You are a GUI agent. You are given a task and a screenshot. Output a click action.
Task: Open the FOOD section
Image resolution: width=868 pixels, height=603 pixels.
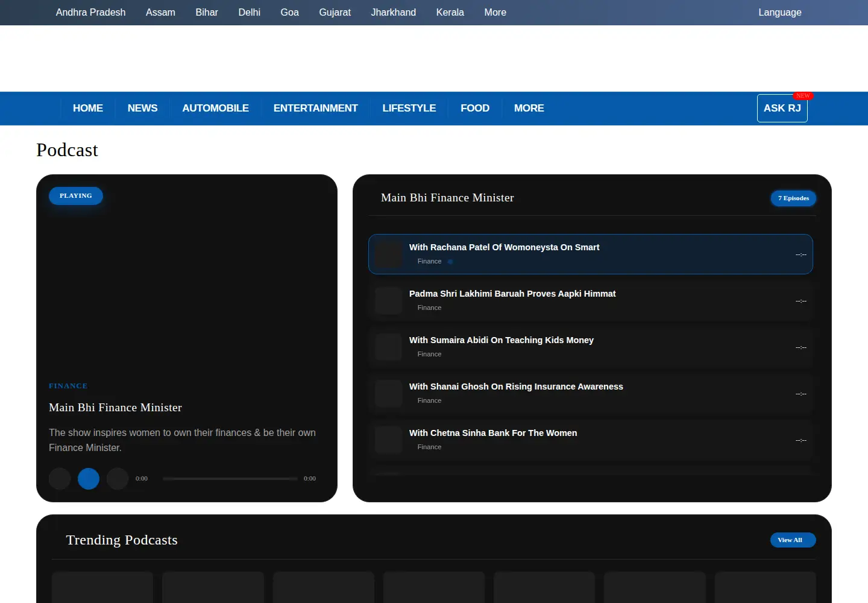pyautogui.click(x=475, y=108)
